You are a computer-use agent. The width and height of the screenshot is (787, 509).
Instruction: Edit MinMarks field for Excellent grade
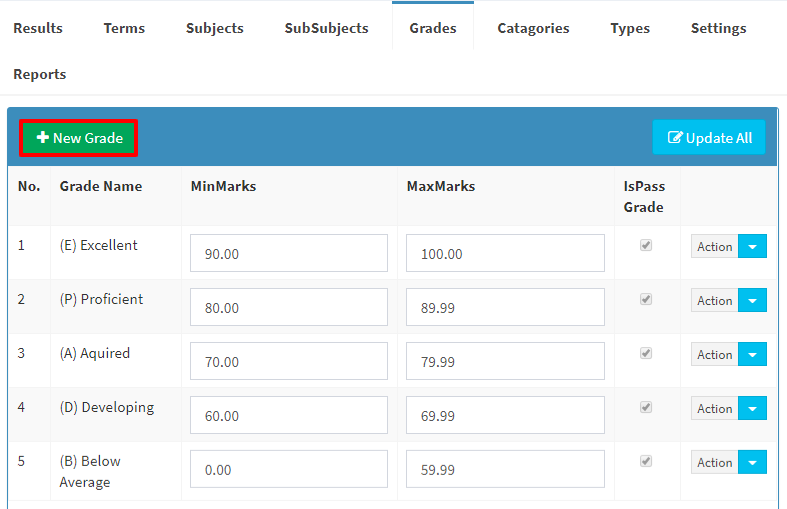coord(289,253)
